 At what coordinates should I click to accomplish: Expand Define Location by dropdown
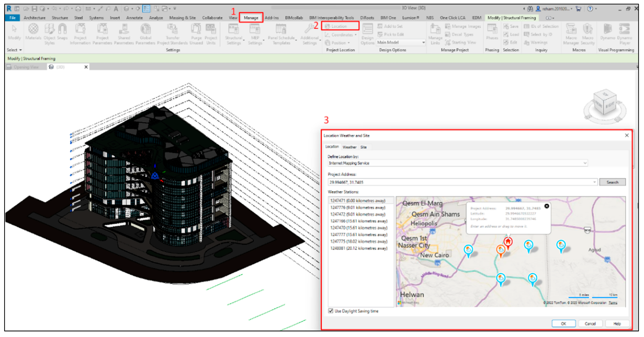585,163
